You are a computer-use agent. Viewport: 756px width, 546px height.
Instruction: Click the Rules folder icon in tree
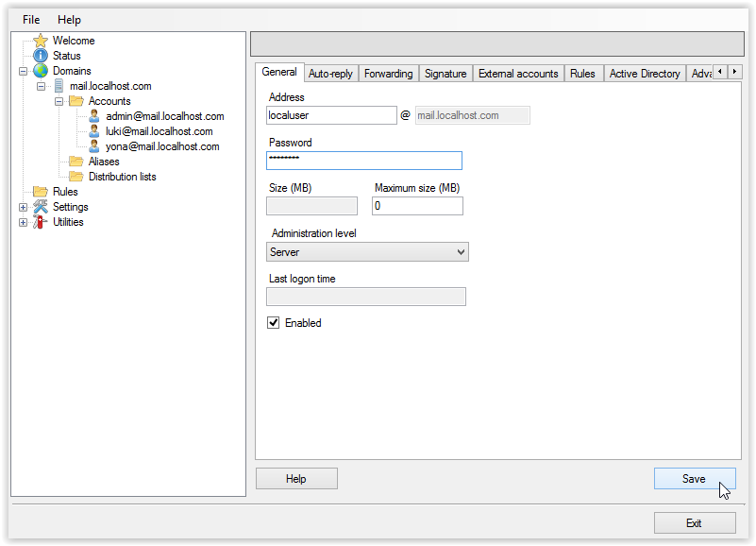pos(41,192)
